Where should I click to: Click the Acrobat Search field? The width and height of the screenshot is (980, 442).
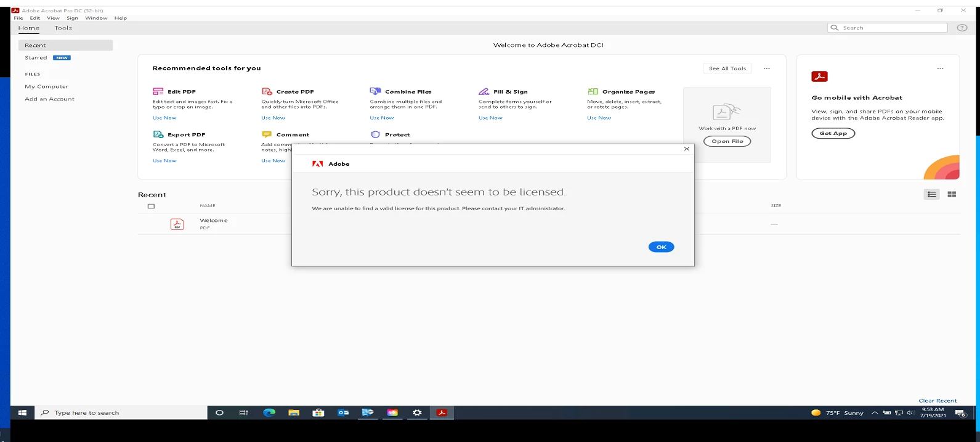click(x=888, y=28)
